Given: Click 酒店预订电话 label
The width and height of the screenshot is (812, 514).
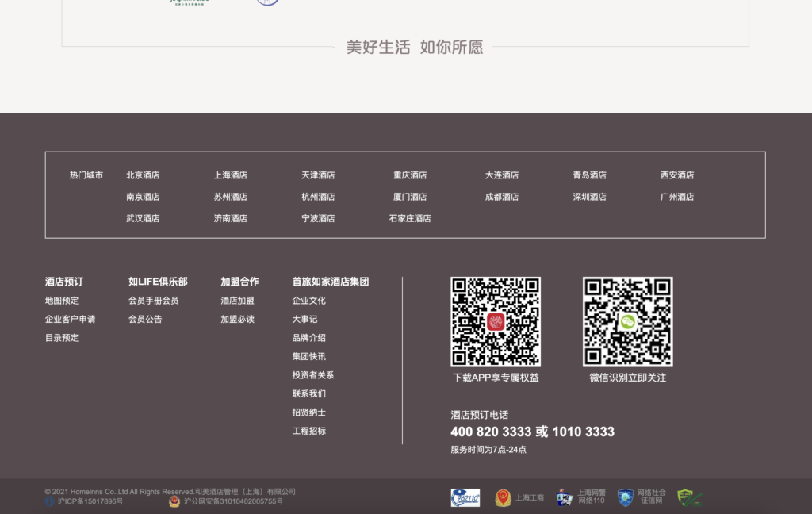Looking at the screenshot, I should [x=480, y=415].
